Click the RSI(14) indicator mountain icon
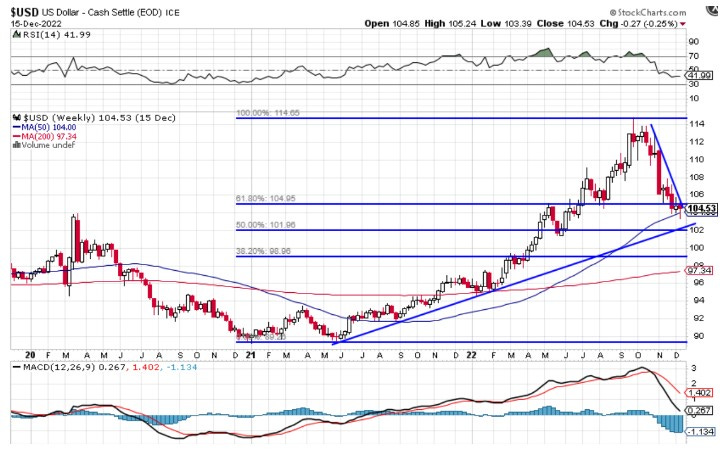This screenshot has height=451, width=724. tap(13, 33)
